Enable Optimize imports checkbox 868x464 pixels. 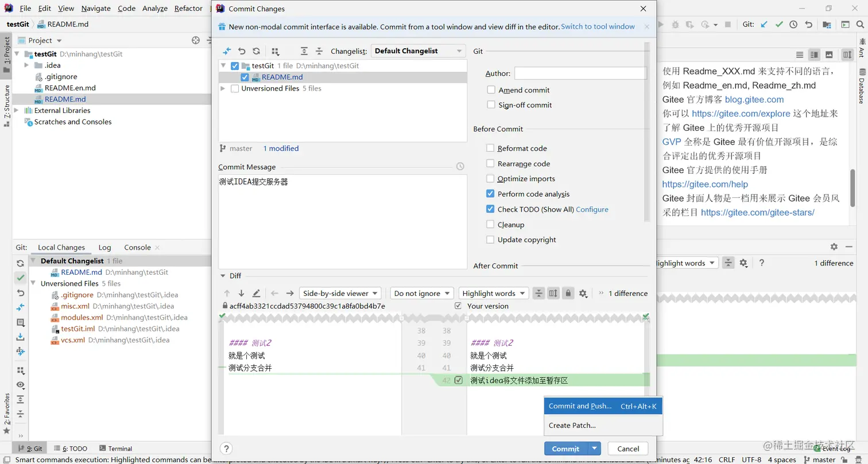point(490,178)
